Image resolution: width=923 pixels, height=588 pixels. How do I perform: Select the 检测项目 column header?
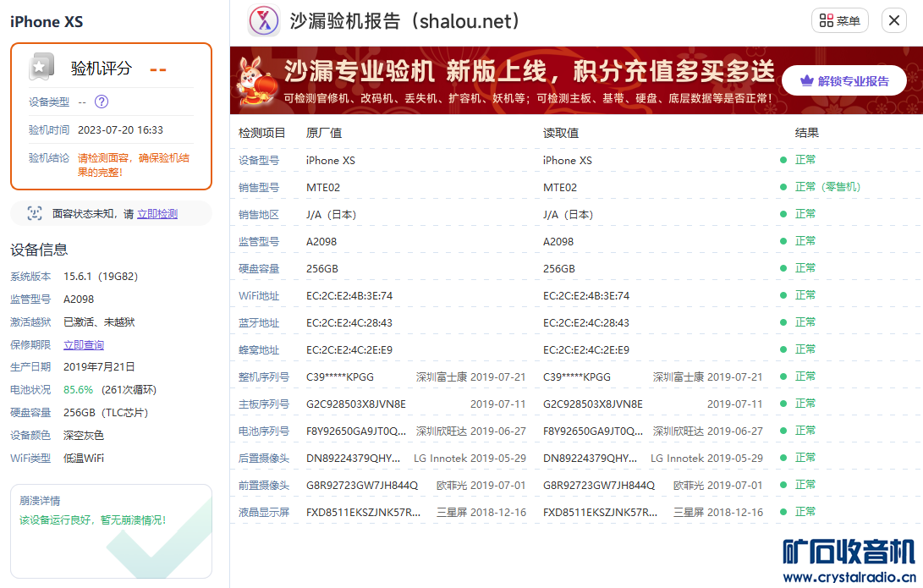coord(261,133)
